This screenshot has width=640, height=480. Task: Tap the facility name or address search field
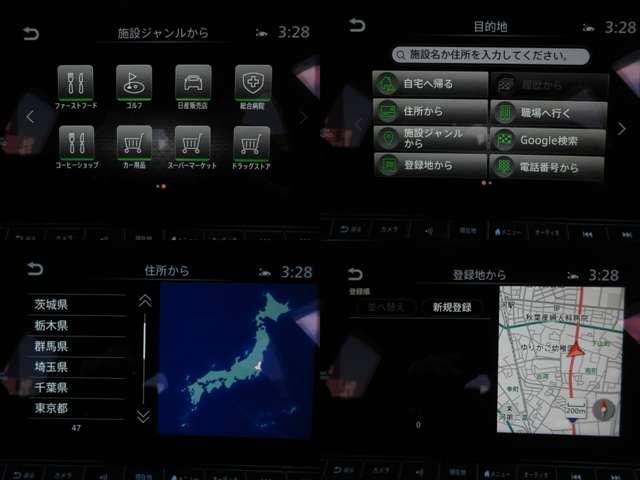click(x=491, y=55)
